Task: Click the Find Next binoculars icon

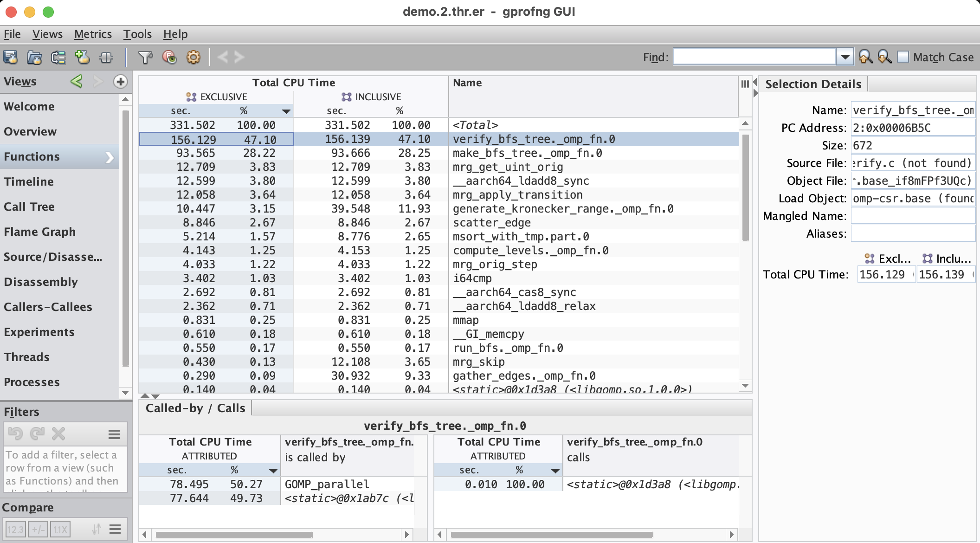Action: point(884,57)
